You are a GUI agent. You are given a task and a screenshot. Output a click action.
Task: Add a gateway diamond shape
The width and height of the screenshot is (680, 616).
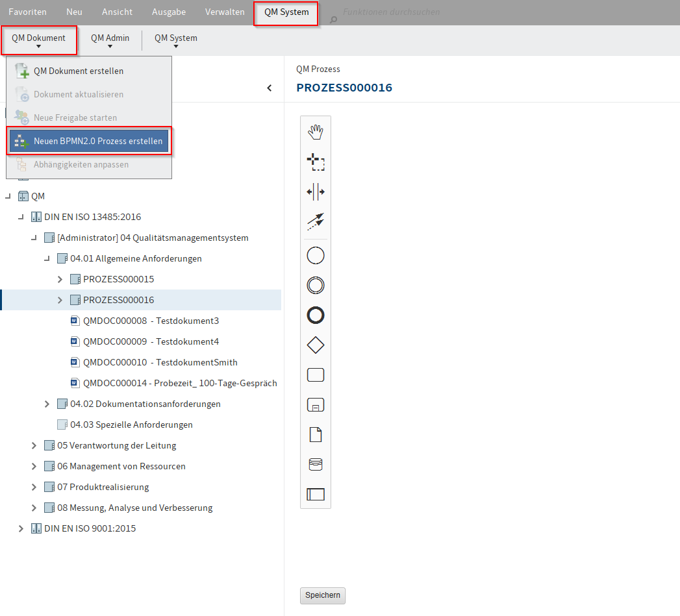coord(315,345)
